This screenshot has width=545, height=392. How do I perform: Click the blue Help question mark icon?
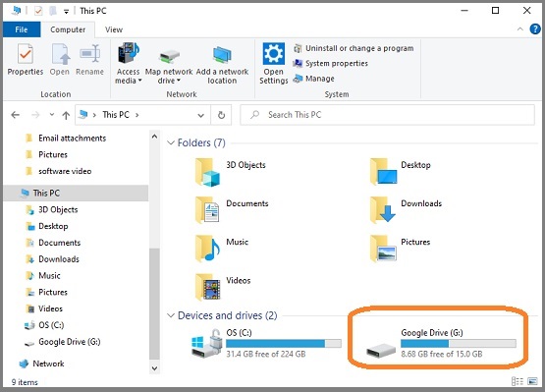535,29
